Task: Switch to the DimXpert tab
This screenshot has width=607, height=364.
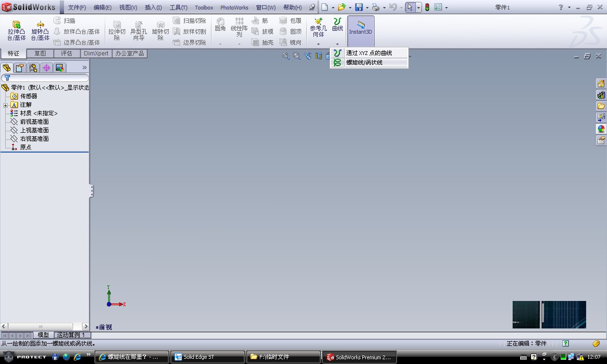Action: (x=96, y=54)
